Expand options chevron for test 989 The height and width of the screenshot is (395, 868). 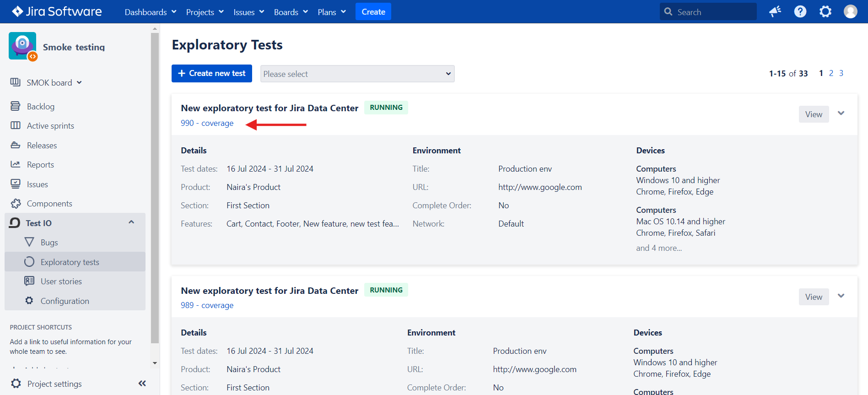tap(841, 296)
